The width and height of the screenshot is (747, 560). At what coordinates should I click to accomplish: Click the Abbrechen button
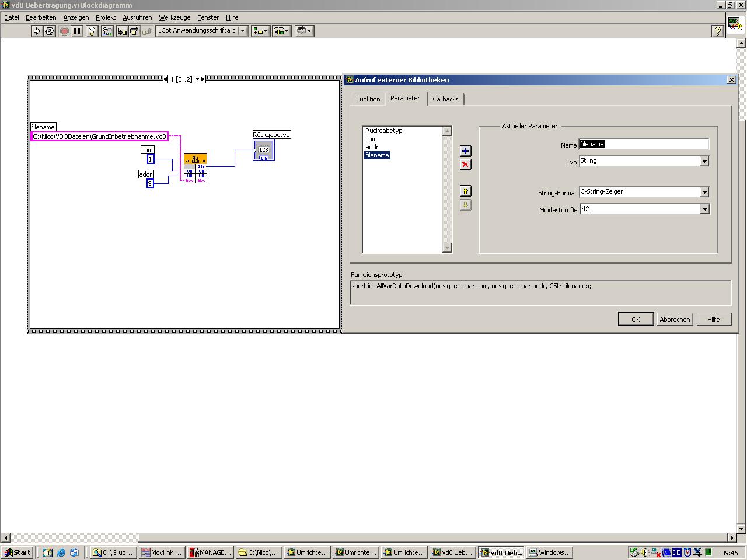[x=675, y=320]
